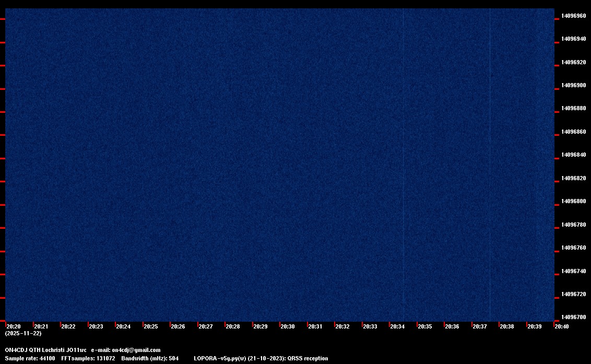
Task: Select the 14096940 frequency label
Action: [x=574, y=39]
